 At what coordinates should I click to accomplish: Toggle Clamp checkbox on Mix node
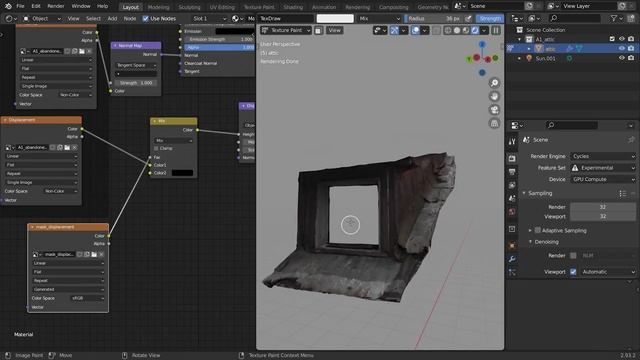pyautogui.click(x=156, y=149)
